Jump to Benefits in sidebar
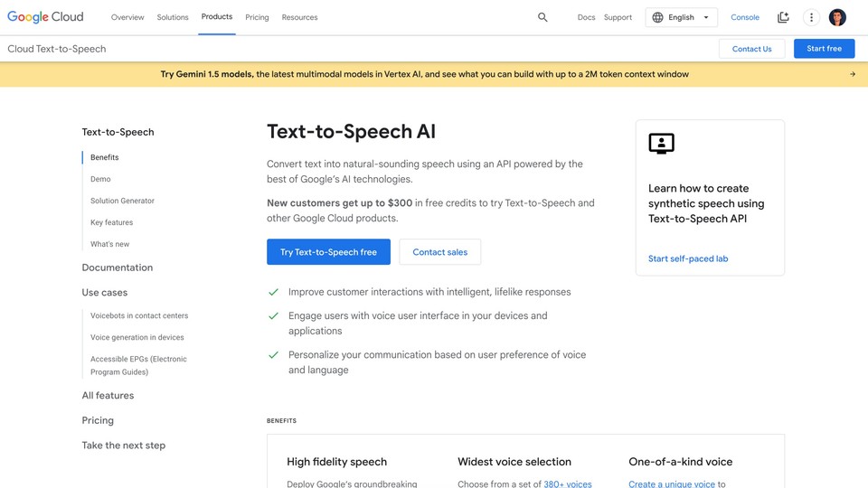The width and height of the screenshot is (868, 488). click(x=105, y=157)
